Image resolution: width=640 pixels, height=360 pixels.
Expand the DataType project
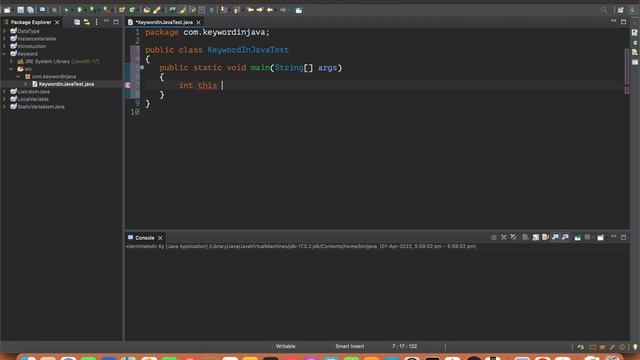[x=4, y=31]
